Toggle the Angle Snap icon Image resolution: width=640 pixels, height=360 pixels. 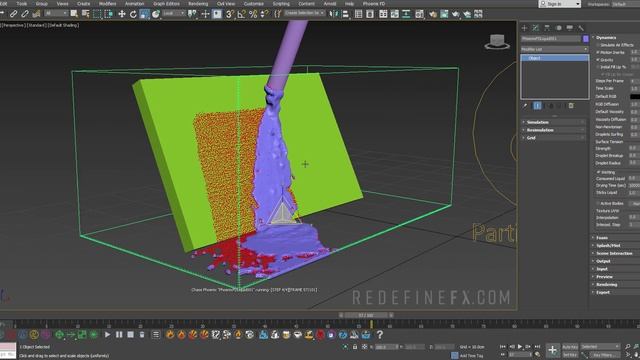(242, 14)
